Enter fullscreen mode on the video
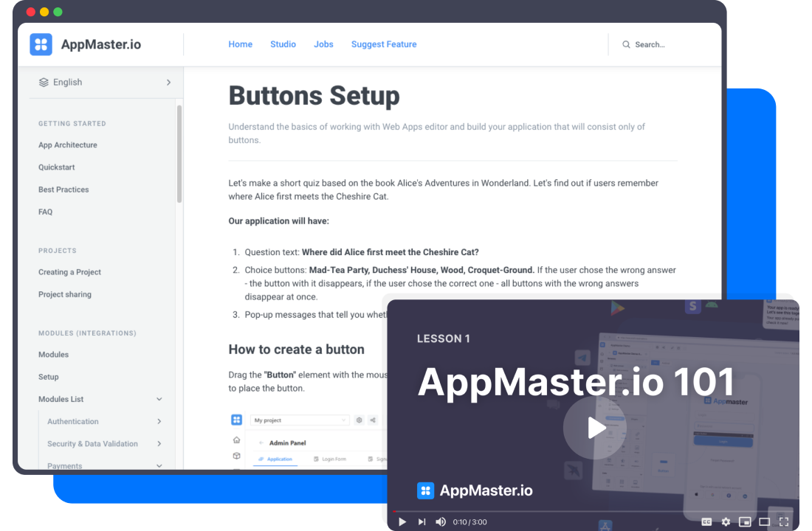The image size is (812, 531). [x=783, y=521]
